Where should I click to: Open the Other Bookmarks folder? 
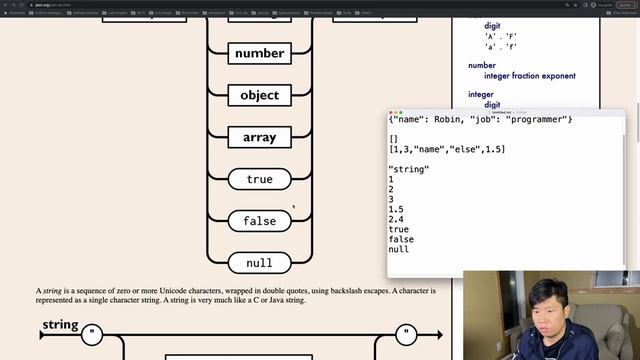pyautogui.click(x=622, y=13)
